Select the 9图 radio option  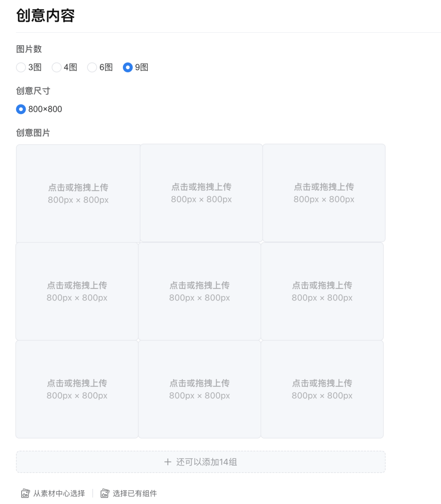tap(128, 67)
